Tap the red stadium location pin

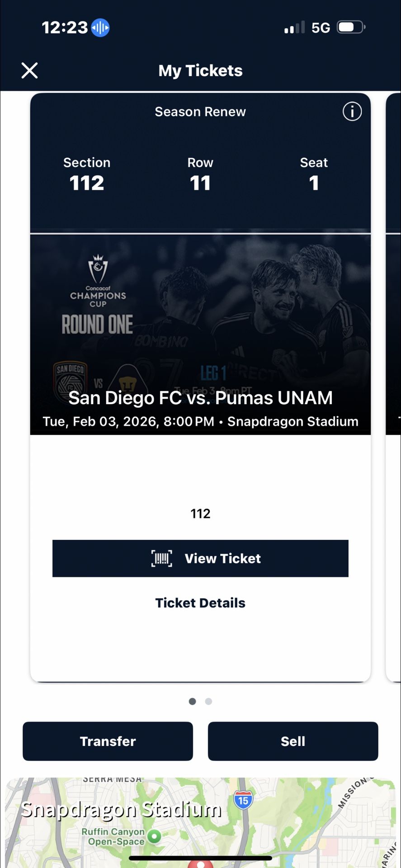(200, 864)
